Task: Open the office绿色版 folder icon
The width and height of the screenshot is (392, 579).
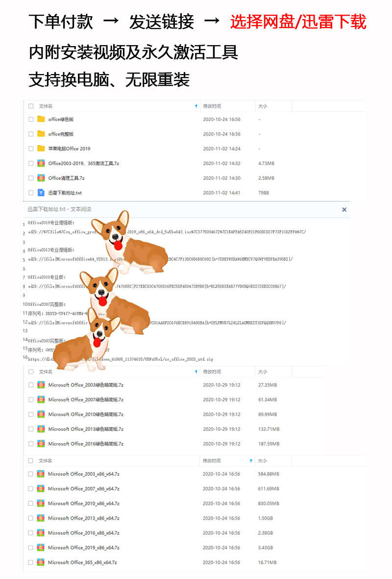Action: pos(41,119)
